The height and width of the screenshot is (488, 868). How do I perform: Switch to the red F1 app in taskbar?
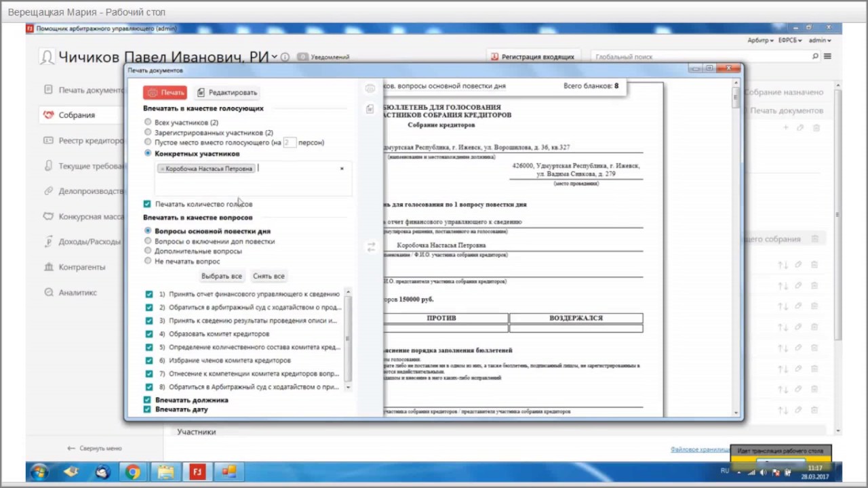coord(197,472)
